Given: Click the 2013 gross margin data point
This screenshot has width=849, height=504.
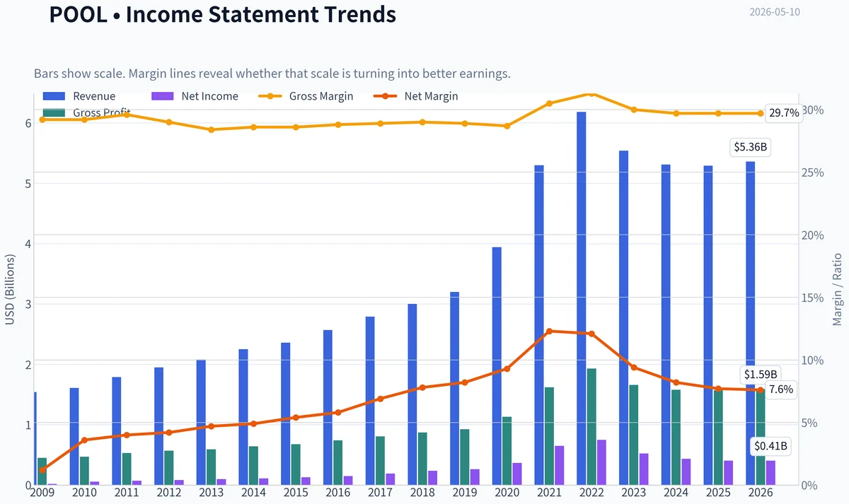Looking at the screenshot, I should point(212,129).
